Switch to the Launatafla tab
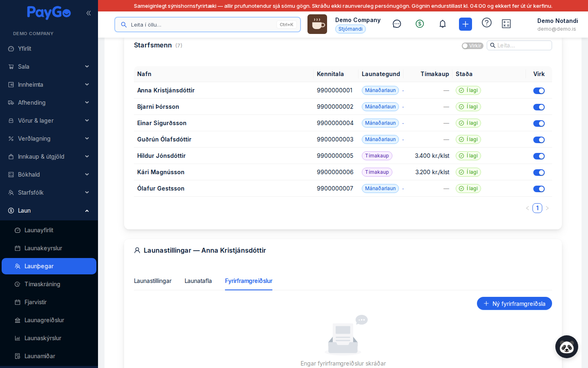The height and width of the screenshot is (368, 588). point(198,281)
